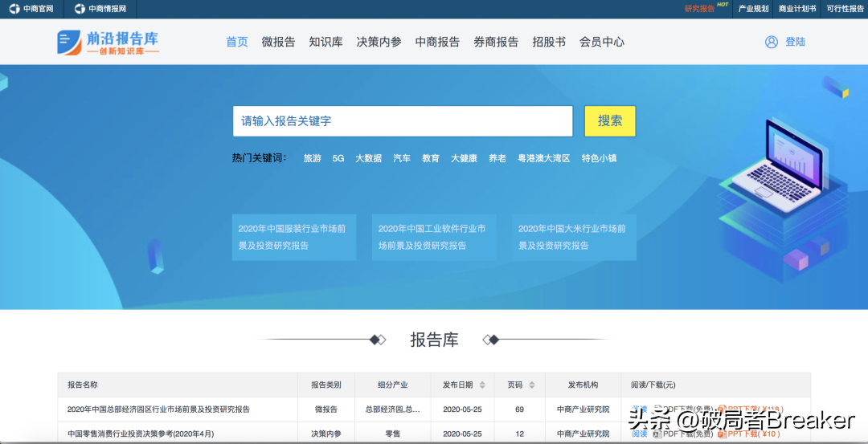Select the hot keyword 粤港澳大湾区
Image resolution: width=868 pixels, height=444 pixels.
click(x=543, y=158)
